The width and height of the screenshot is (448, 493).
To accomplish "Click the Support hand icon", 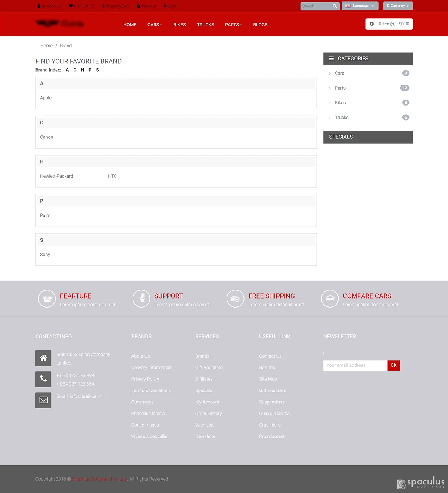I will [141, 299].
